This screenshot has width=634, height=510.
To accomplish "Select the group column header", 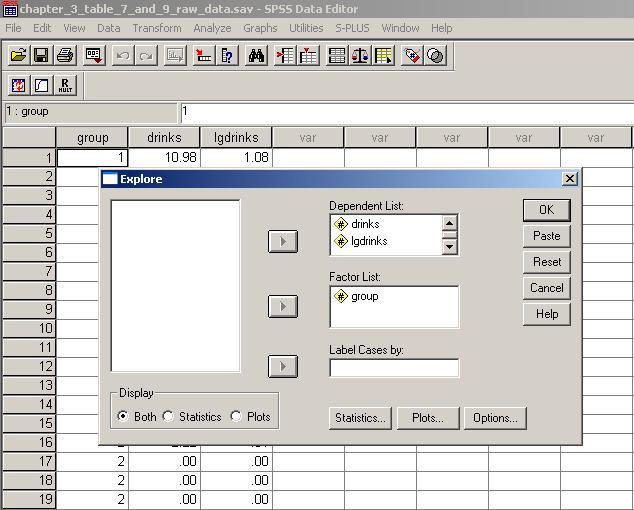I will click(x=92, y=138).
